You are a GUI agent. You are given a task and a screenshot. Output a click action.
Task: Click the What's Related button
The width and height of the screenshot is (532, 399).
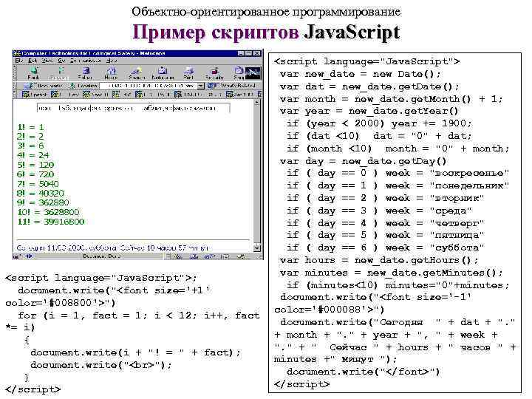tap(231, 86)
